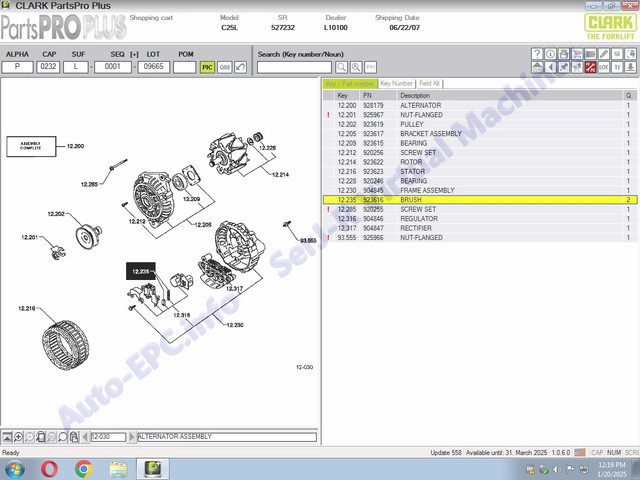
Task: Click the Description column header
Action: [x=509, y=96]
